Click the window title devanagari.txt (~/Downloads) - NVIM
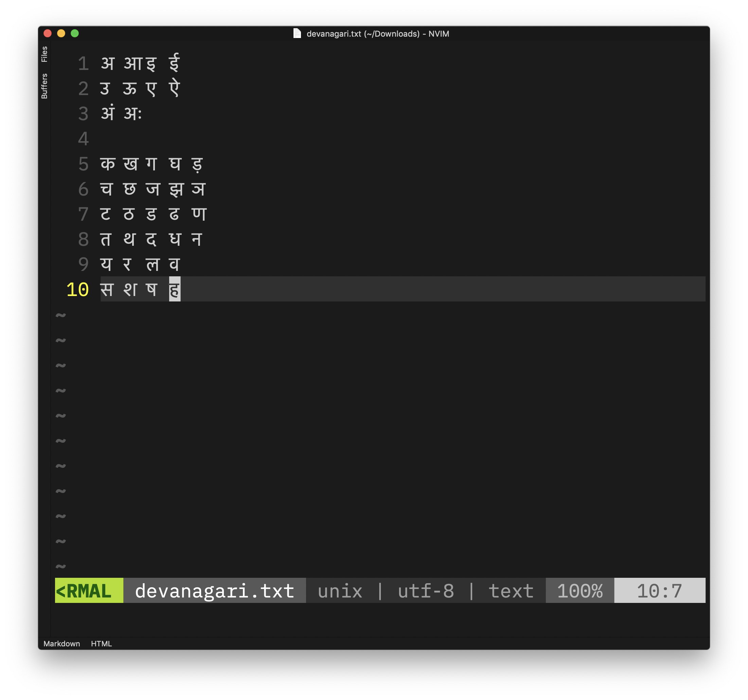748x700 pixels. 378,34
